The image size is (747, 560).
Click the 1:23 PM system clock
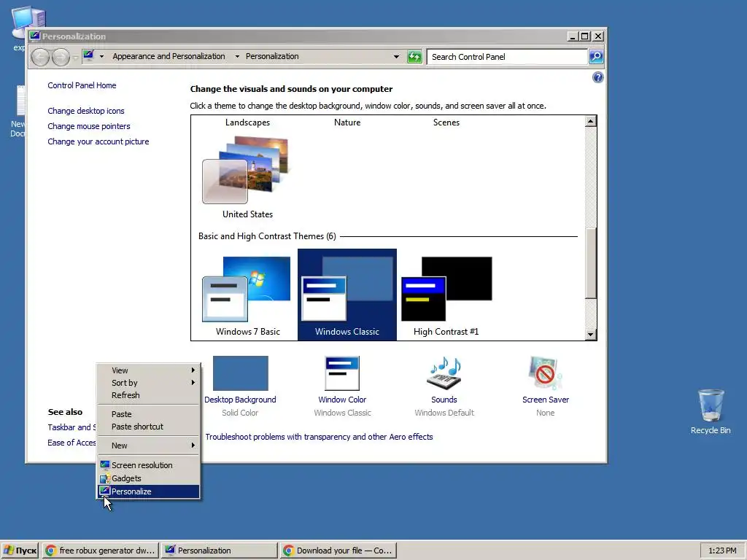(x=722, y=551)
